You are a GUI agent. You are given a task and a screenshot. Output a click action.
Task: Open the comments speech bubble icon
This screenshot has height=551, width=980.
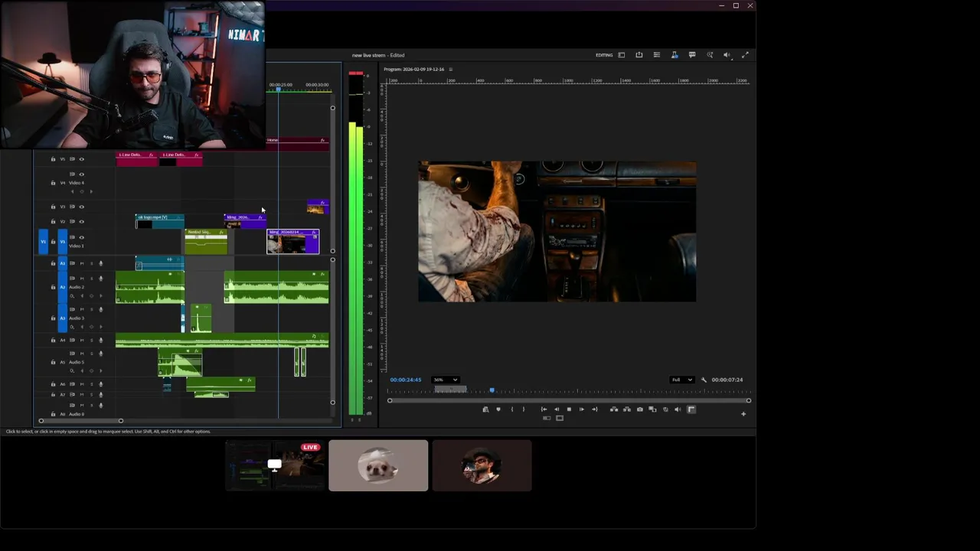692,55
